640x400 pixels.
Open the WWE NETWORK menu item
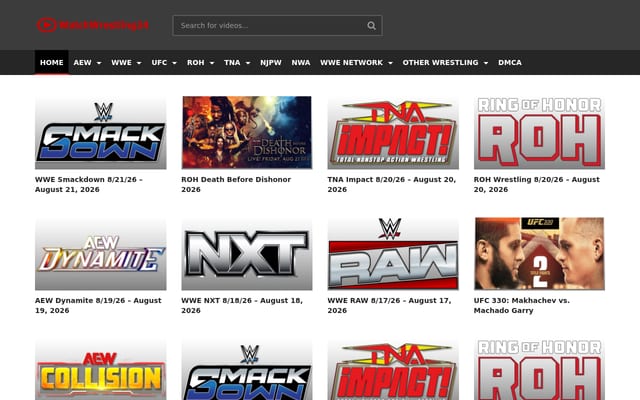351,62
